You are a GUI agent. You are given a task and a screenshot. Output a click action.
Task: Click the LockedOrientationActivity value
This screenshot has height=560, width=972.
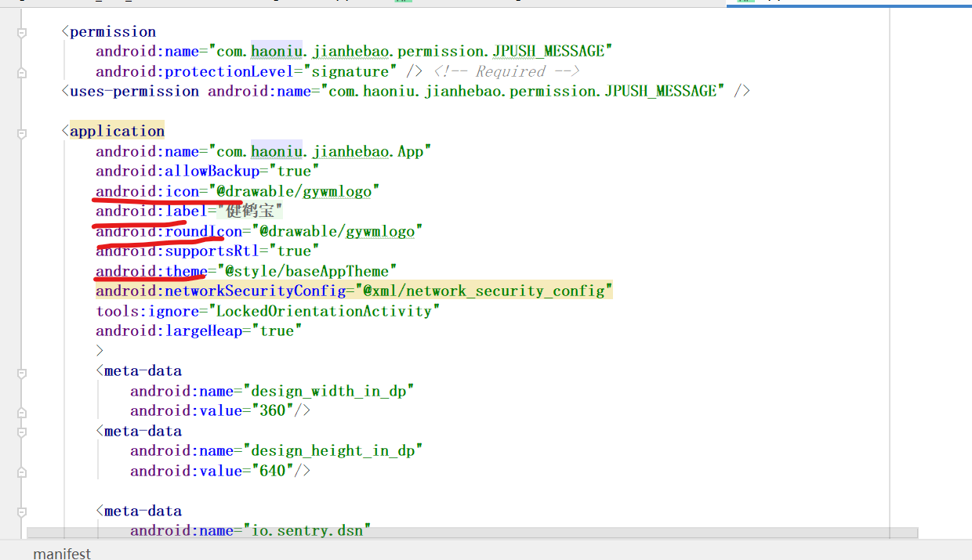(x=325, y=311)
